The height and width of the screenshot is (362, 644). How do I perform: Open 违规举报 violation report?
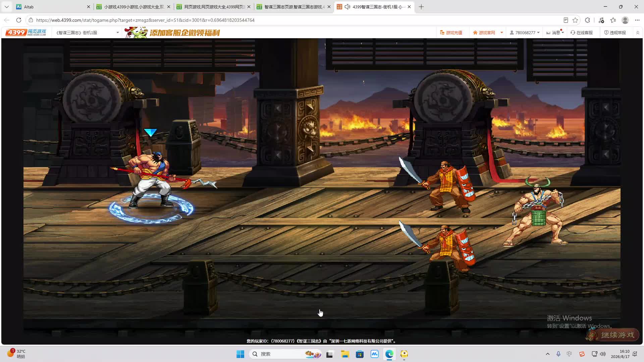click(x=615, y=33)
